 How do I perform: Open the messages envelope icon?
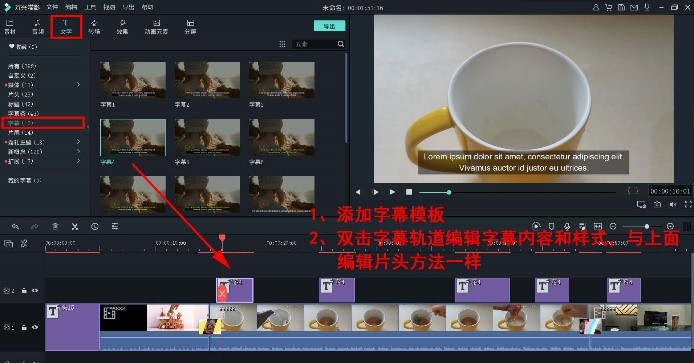[x=634, y=8]
